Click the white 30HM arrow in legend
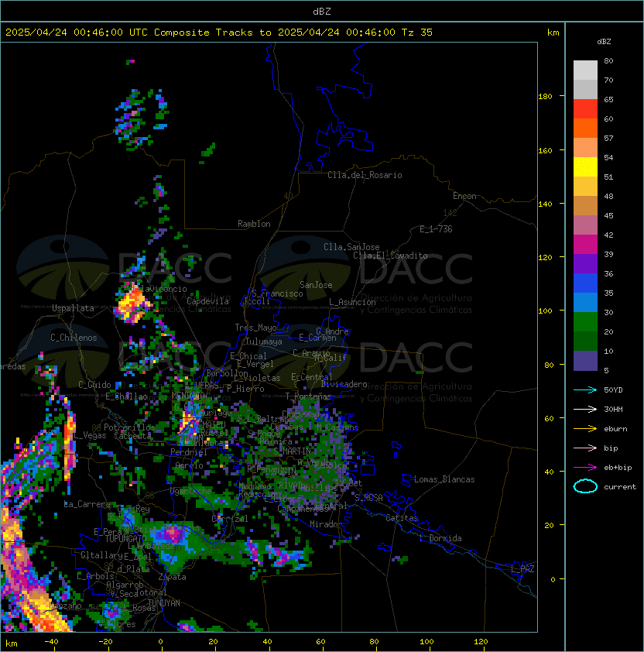 pyautogui.click(x=585, y=409)
